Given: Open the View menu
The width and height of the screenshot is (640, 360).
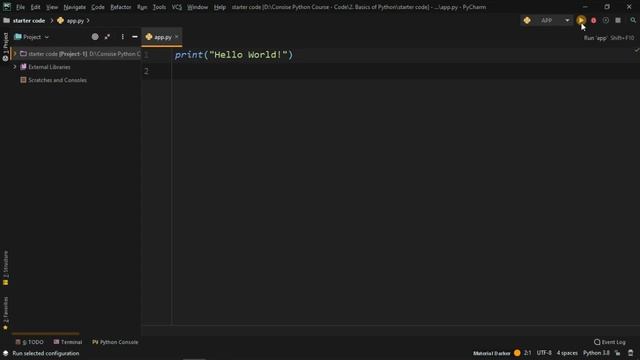Looking at the screenshot, I should [x=52, y=7].
